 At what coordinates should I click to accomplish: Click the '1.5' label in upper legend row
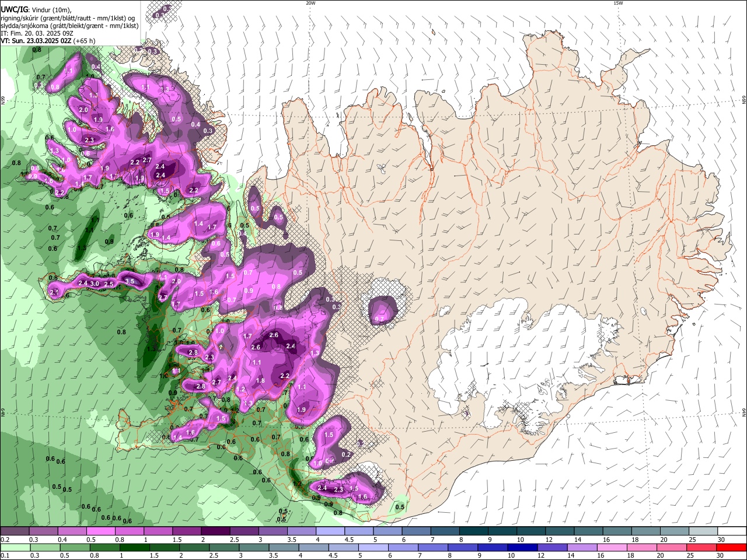pyautogui.click(x=177, y=540)
